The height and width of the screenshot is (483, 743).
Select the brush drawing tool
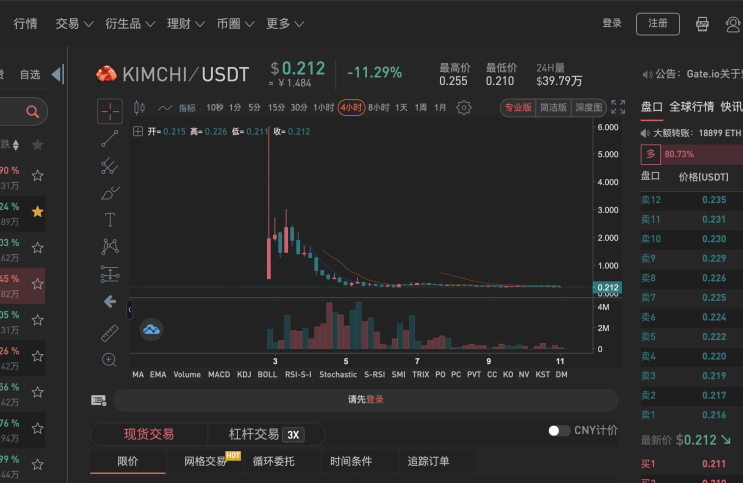pyautogui.click(x=110, y=193)
